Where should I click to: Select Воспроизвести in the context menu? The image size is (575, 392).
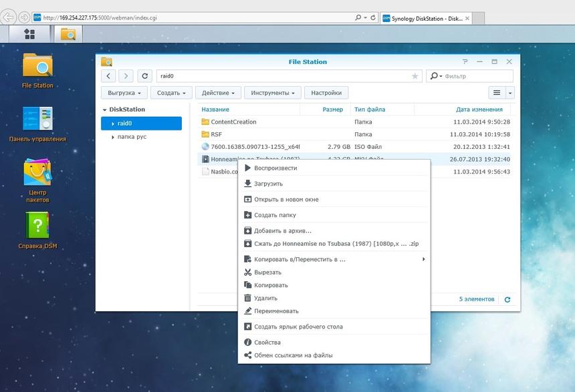click(275, 168)
